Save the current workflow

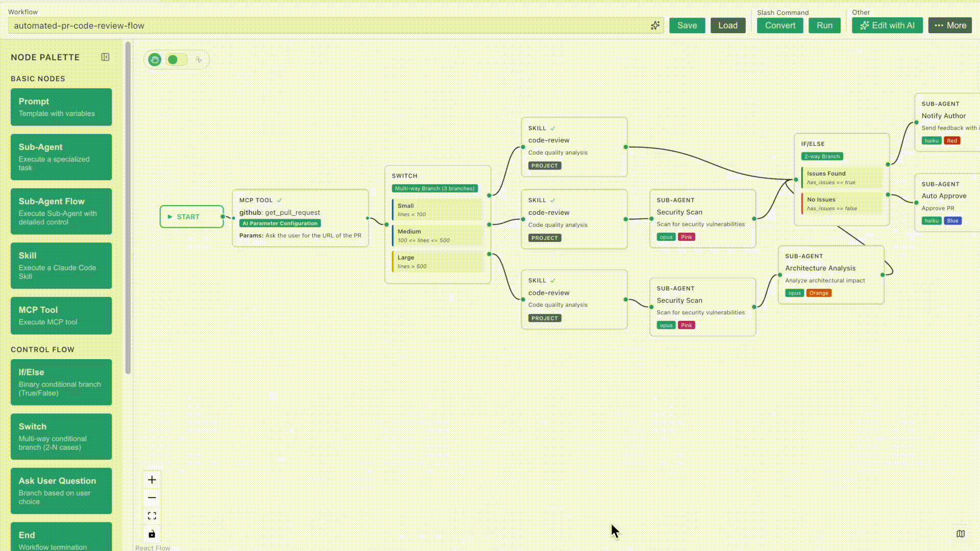(x=687, y=25)
